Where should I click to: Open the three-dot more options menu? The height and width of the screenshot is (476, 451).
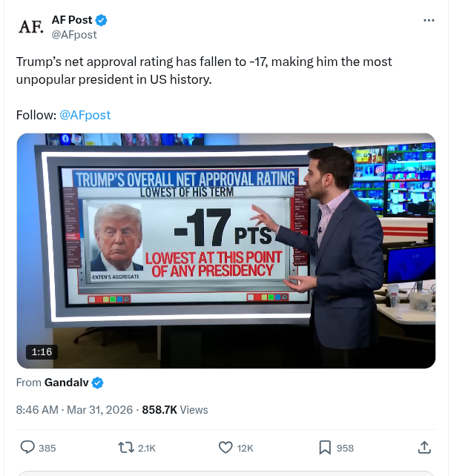click(x=428, y=20)
